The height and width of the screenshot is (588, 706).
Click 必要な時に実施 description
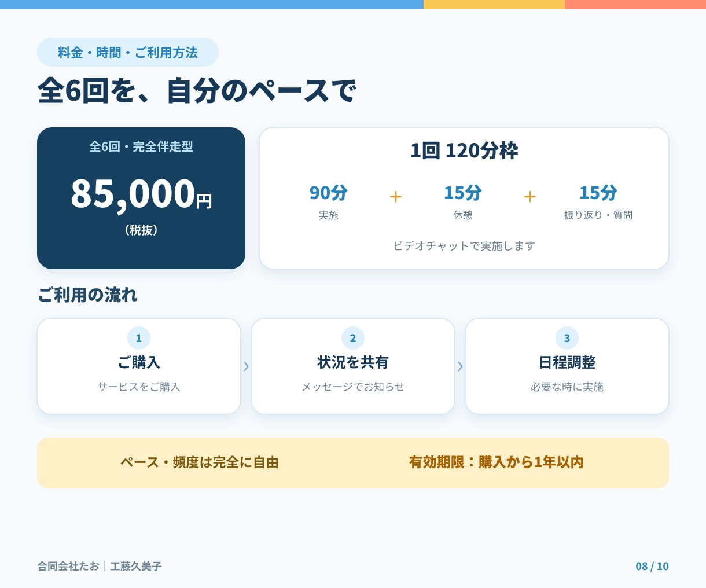click(567, 387)
